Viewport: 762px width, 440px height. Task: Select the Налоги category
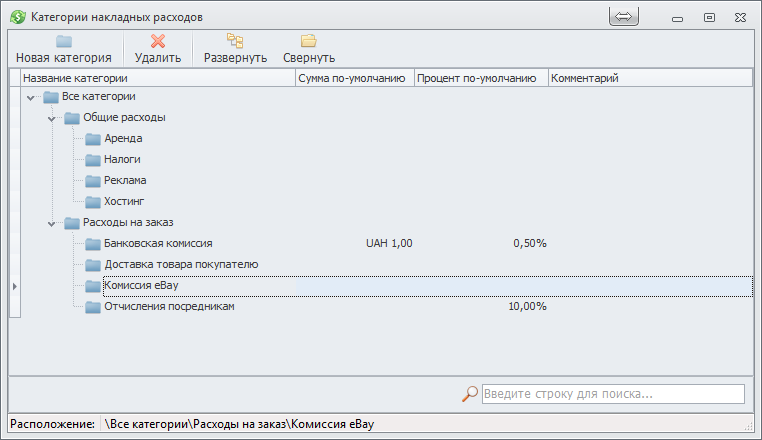(122, 160)
